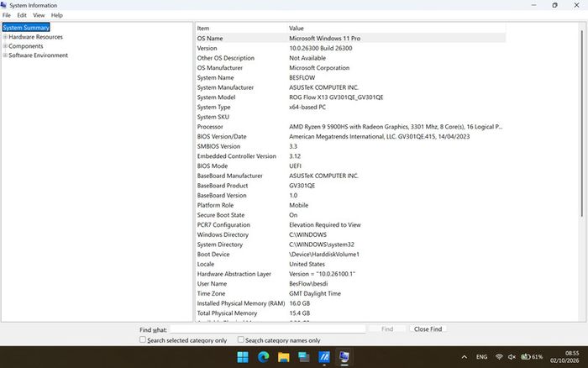Click UEFI BIOS mode value

tap(295, 166)
